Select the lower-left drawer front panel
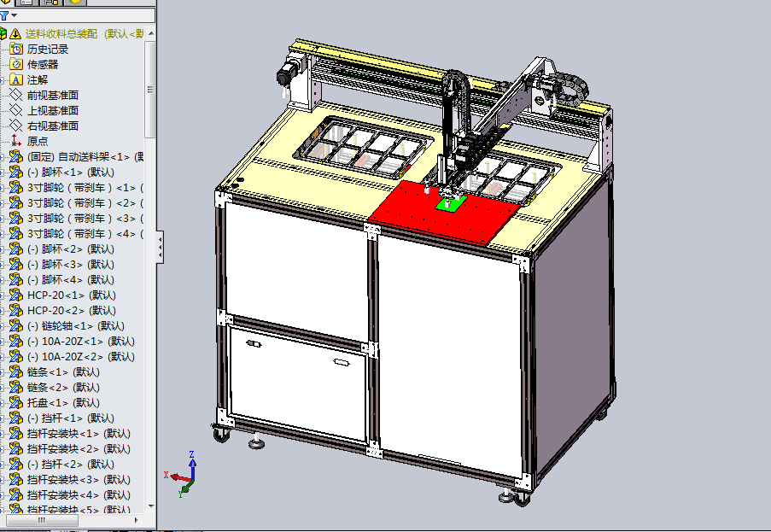 coord(299,383)
